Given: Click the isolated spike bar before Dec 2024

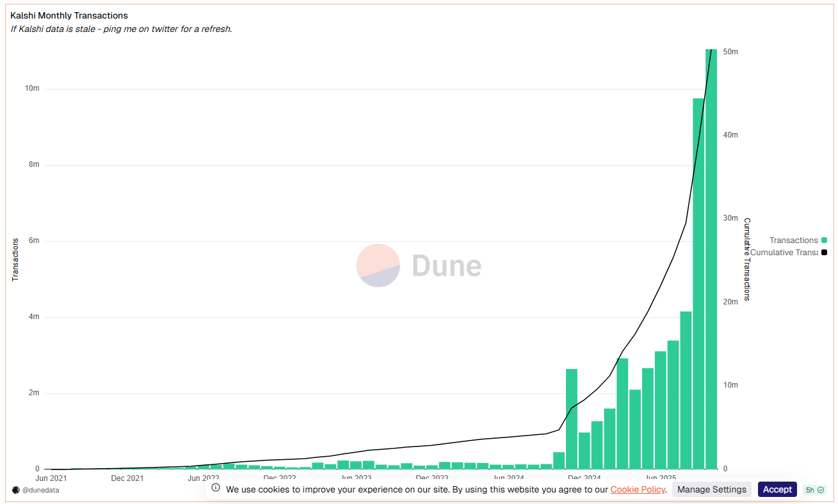Looking at the screenshot, I should pos(572,419).
